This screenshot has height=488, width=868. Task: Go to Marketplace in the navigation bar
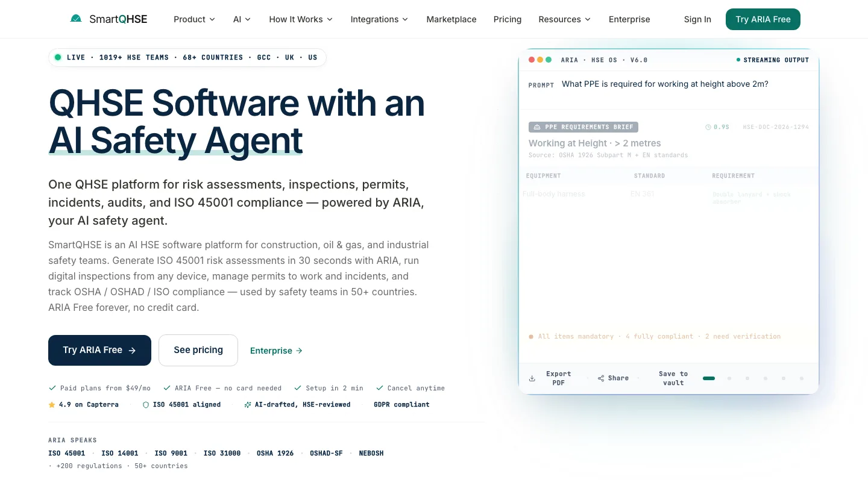[x=451, y=19]
